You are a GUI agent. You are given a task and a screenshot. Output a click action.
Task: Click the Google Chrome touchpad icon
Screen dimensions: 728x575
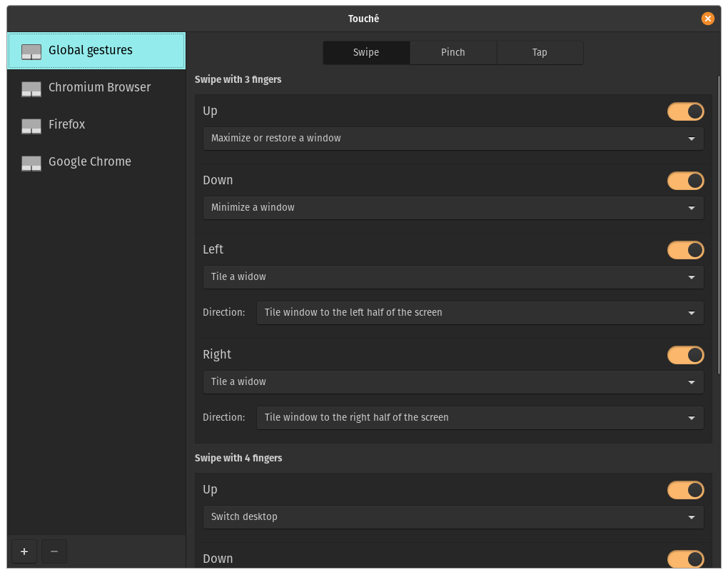click(31, 163)
